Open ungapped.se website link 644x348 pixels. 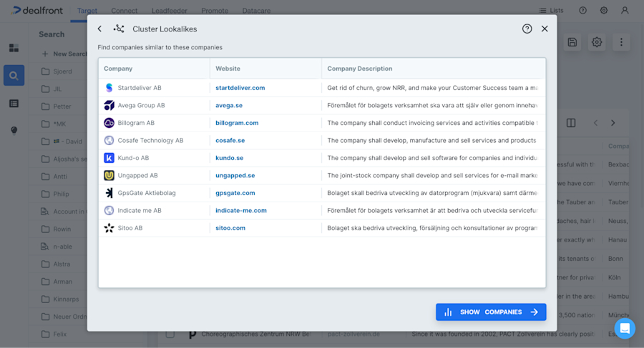pos(235,175)
